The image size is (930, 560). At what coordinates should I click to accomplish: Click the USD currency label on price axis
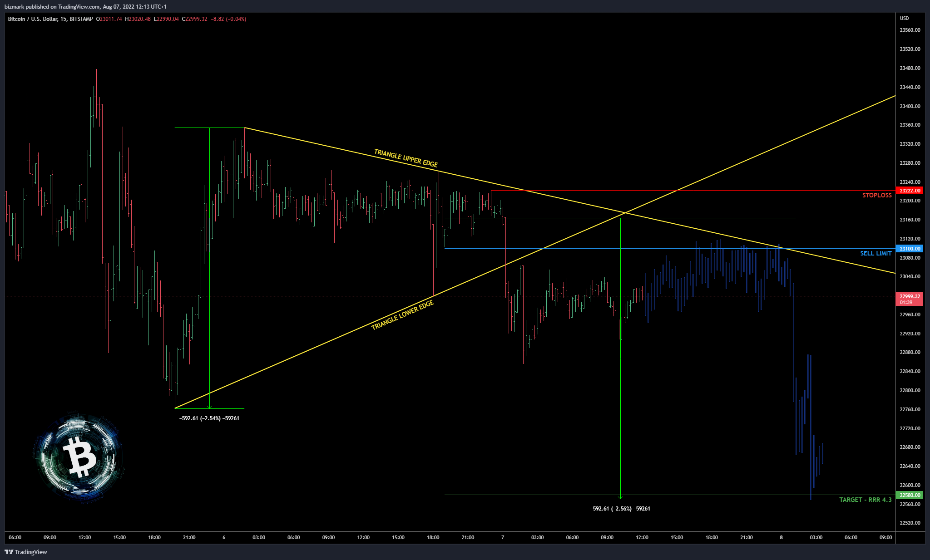coord(905,18)
